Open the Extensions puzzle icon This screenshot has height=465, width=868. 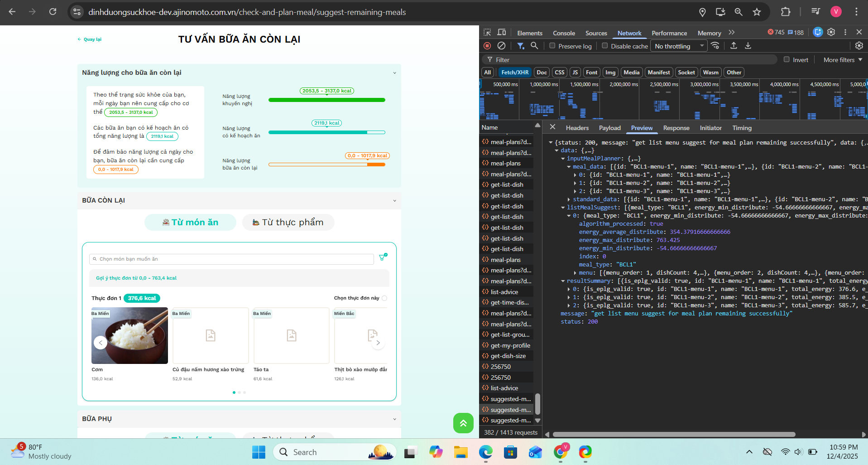(x=786, y=12)
